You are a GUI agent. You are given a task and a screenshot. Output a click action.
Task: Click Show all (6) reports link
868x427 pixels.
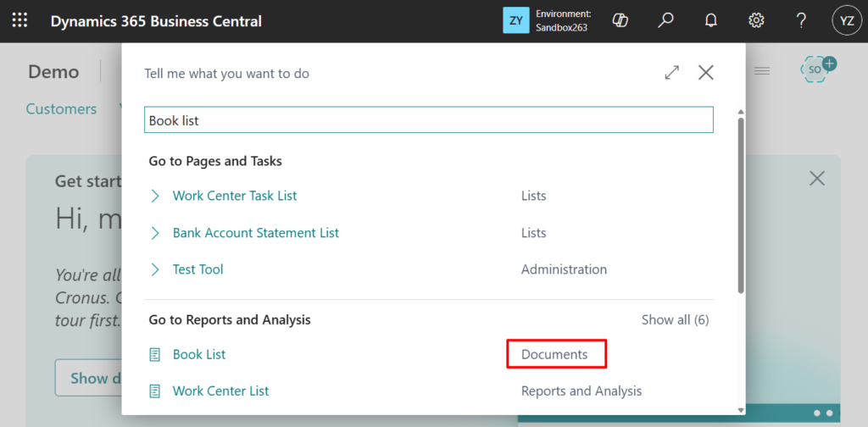coord(675,319)
